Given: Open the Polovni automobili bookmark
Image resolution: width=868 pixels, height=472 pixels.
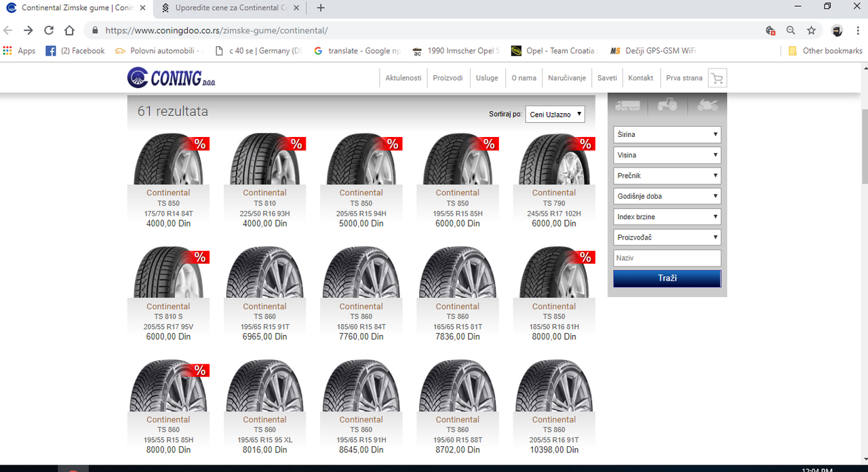Looking at the screenshot, I should (159, 51).
